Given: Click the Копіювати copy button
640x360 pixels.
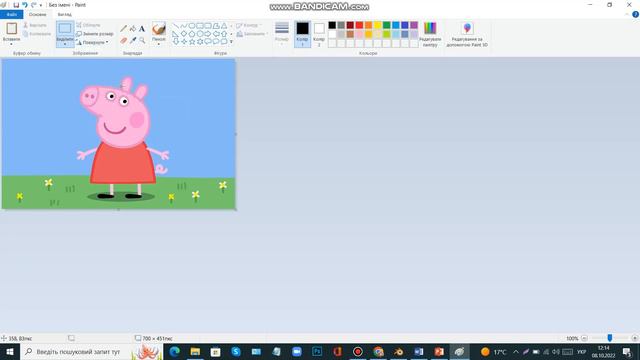Looking at the screenshot, I should (x=37, y=34).
